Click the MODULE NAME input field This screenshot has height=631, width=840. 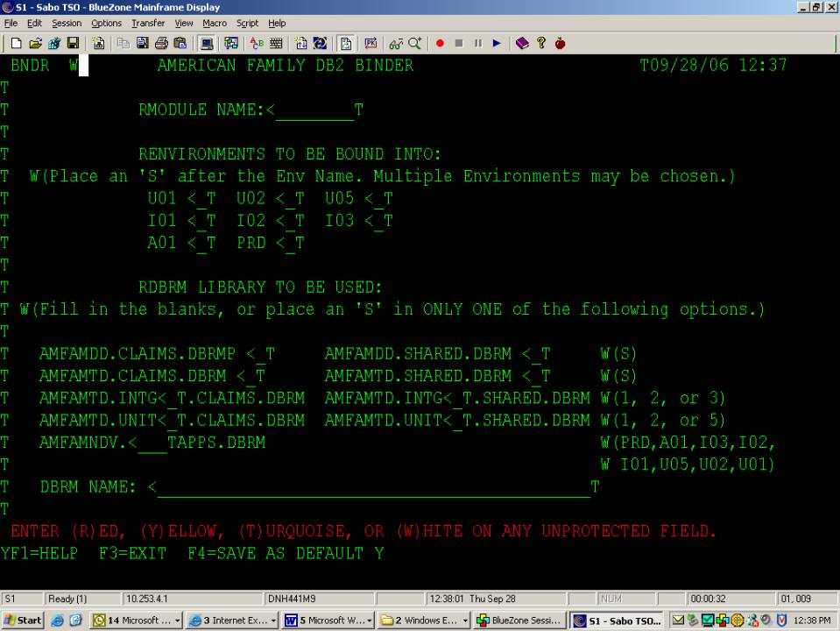click(x=315, y=110)
